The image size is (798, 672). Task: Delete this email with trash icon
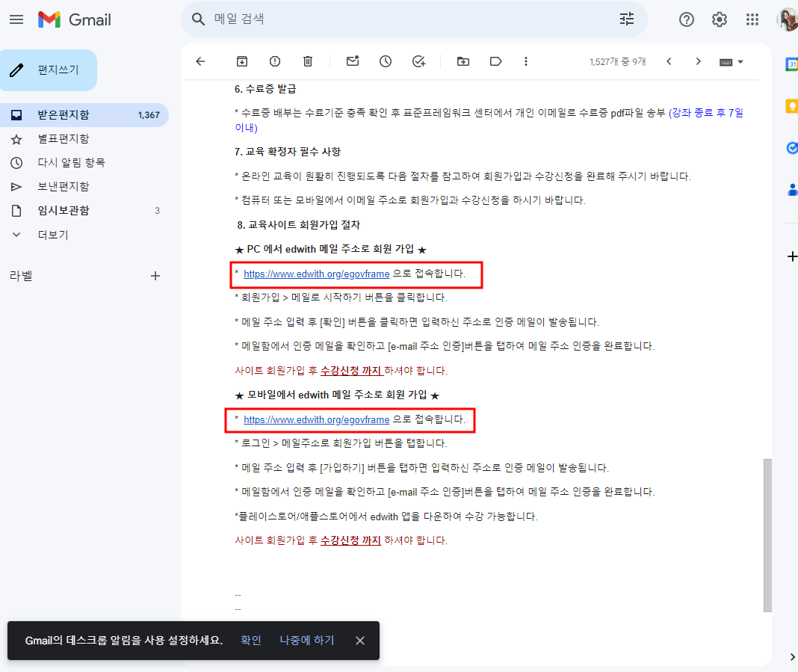pos(308,61)
